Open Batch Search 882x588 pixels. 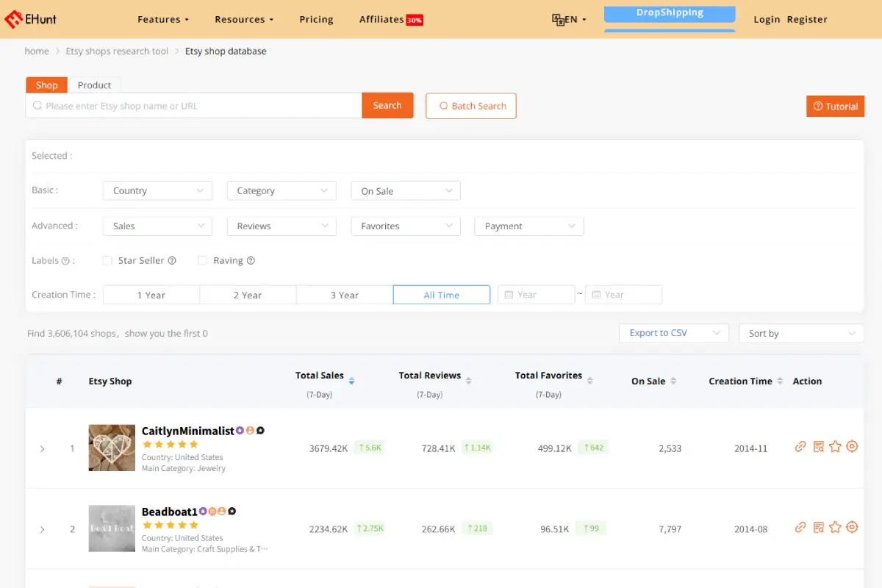point(470,105)
